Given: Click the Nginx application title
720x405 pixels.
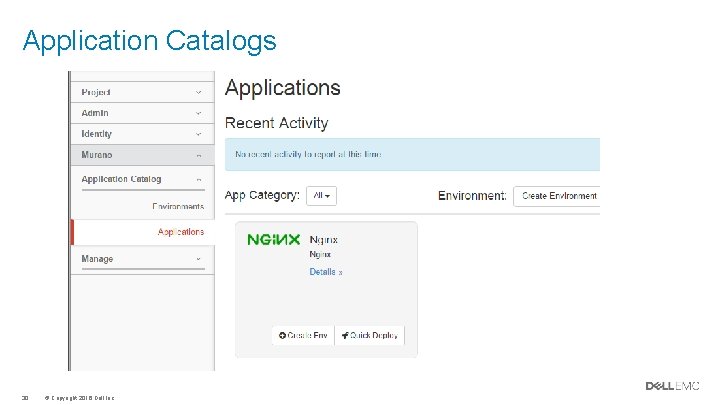Looking at the screenshot, I should [x=324, y=240].
